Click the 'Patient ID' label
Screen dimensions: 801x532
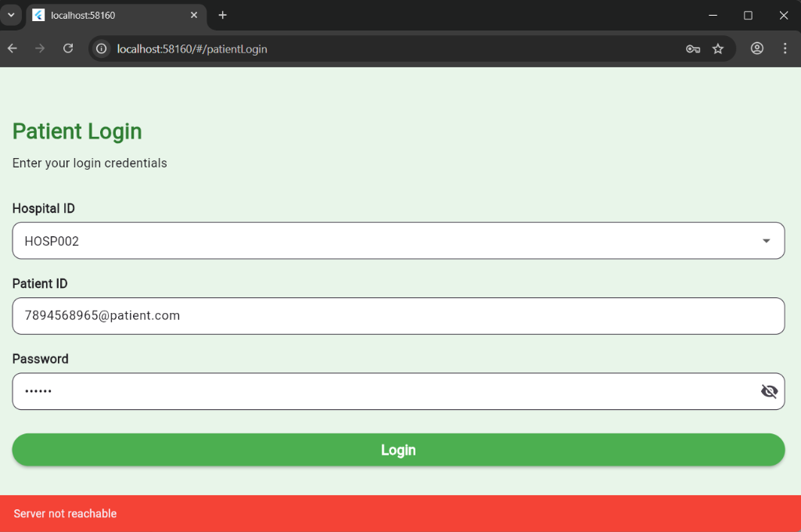point(40,284)
